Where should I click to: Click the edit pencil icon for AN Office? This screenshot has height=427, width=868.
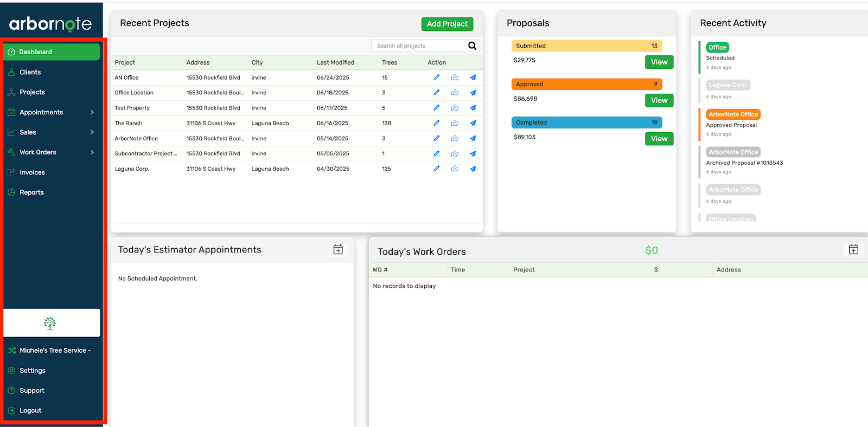436,77
